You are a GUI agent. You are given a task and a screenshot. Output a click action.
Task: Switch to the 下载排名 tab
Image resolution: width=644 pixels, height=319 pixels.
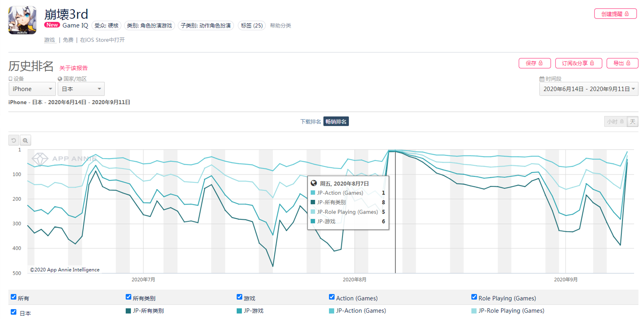tap(310, 122)
